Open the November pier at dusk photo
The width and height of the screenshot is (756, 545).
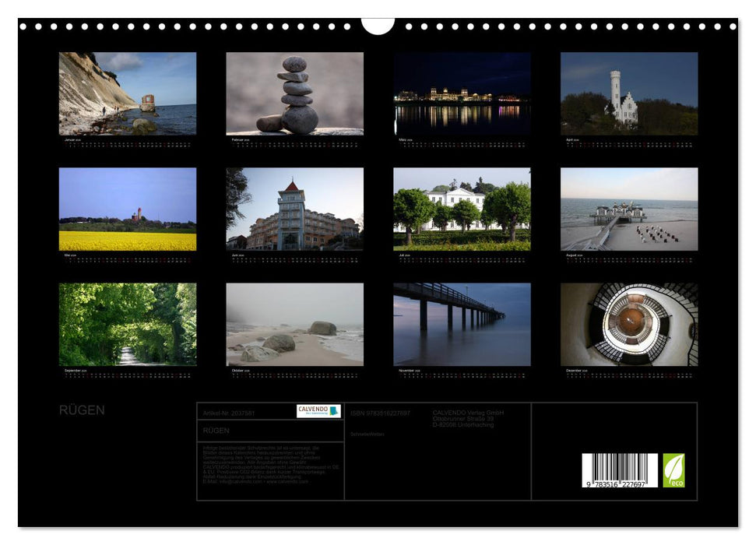point(462,324)
